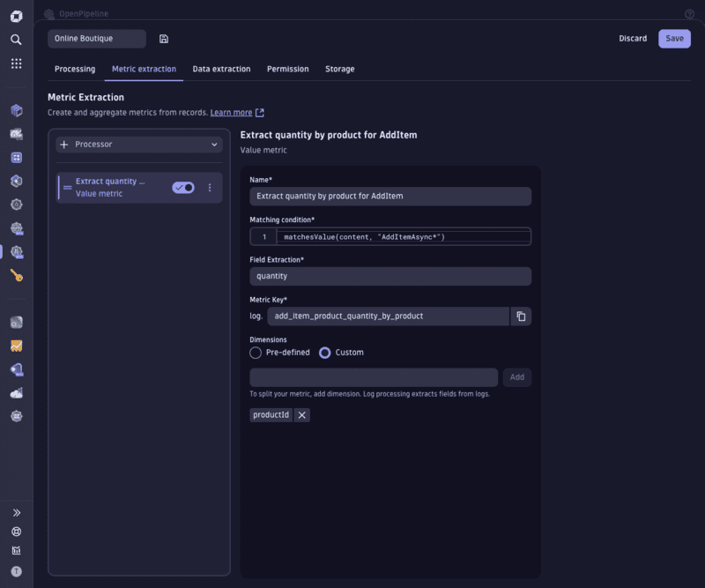This screenshot has height=588, width=705.
Task: Open the search icon in the sidebar
Action: tap(15, 39)
